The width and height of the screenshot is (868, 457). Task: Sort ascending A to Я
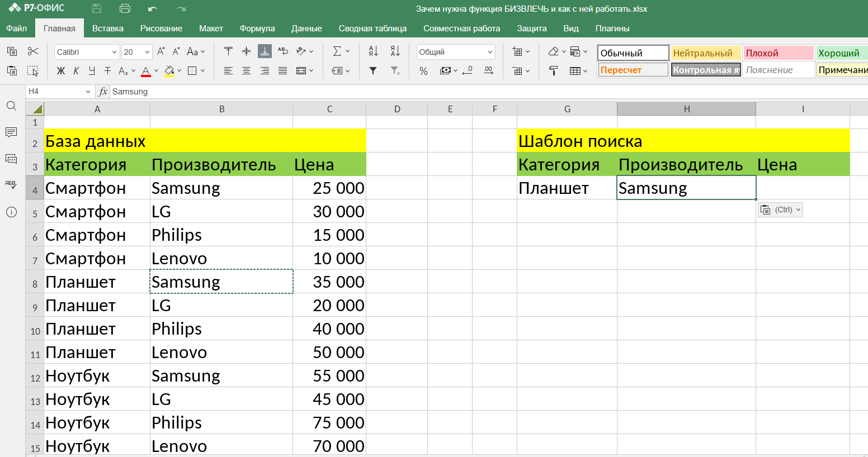click(374, 51)
